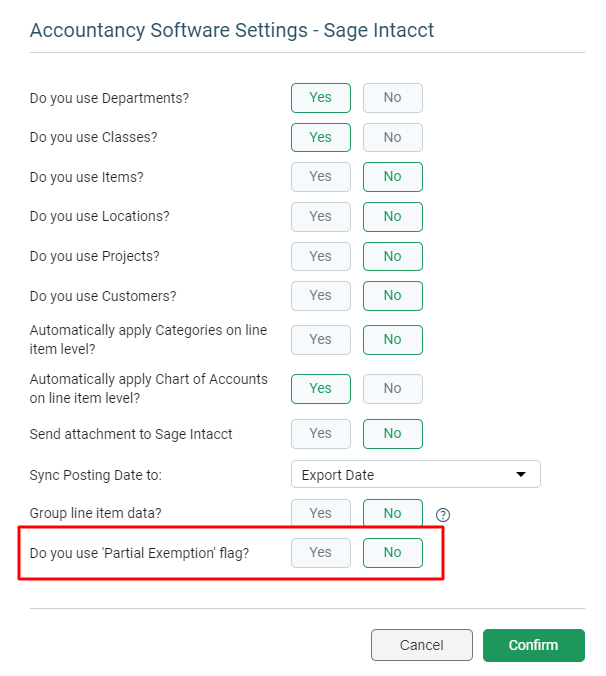Set Classes to No
This screenshot has width=606, height=676.
point(393,138)
